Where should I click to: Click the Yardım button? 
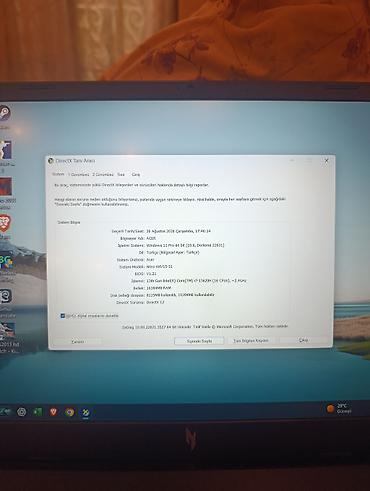[78, 342]
